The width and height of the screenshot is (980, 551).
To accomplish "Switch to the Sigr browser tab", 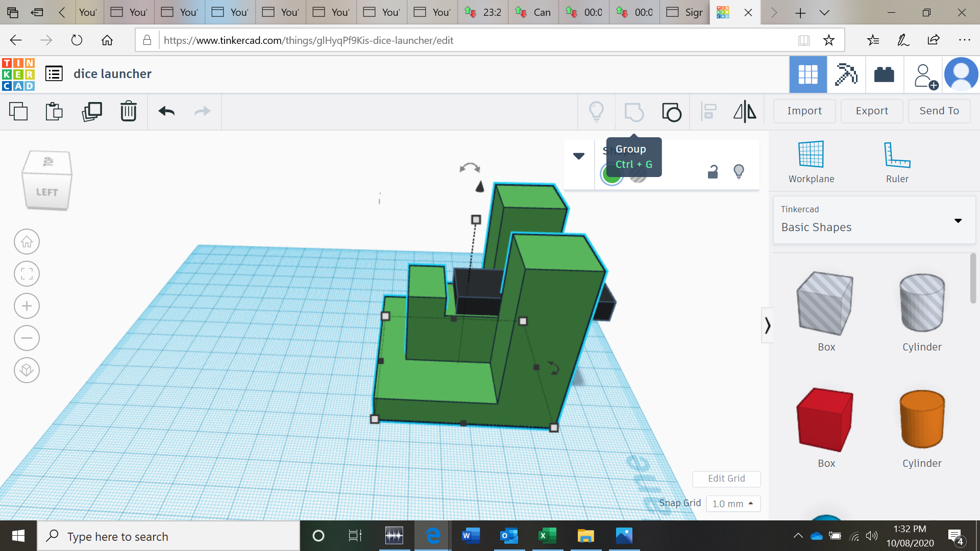I will tap(685, 12).
